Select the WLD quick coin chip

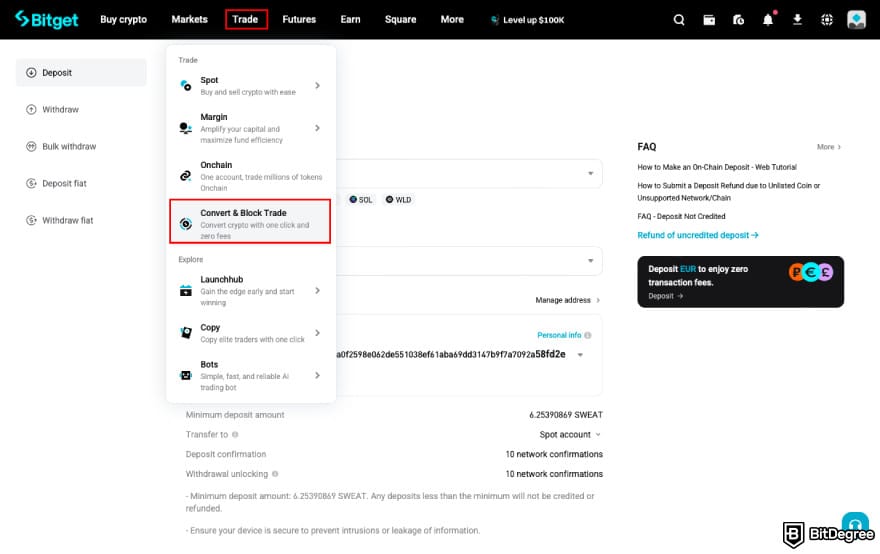click(x=398, y=199)
